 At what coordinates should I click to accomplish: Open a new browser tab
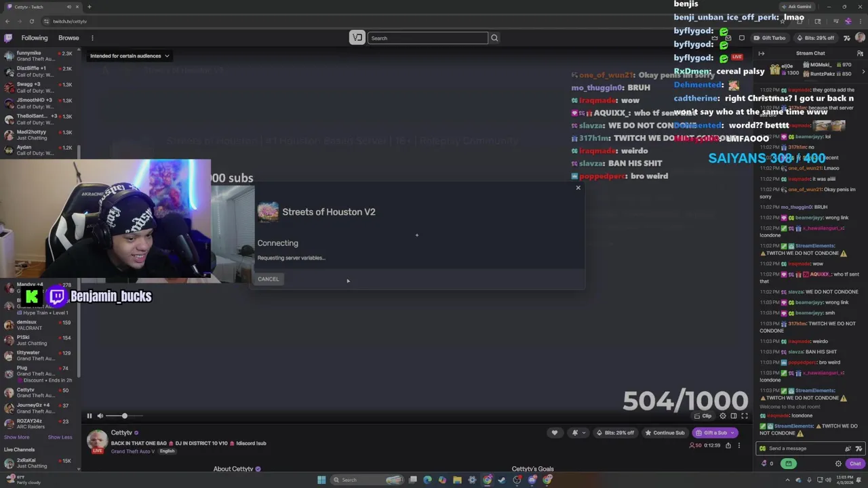(x=89, y=7)
